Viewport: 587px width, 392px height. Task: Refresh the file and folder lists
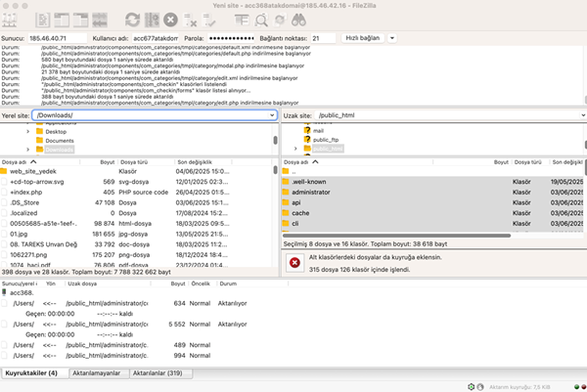(x=132, y=20)
